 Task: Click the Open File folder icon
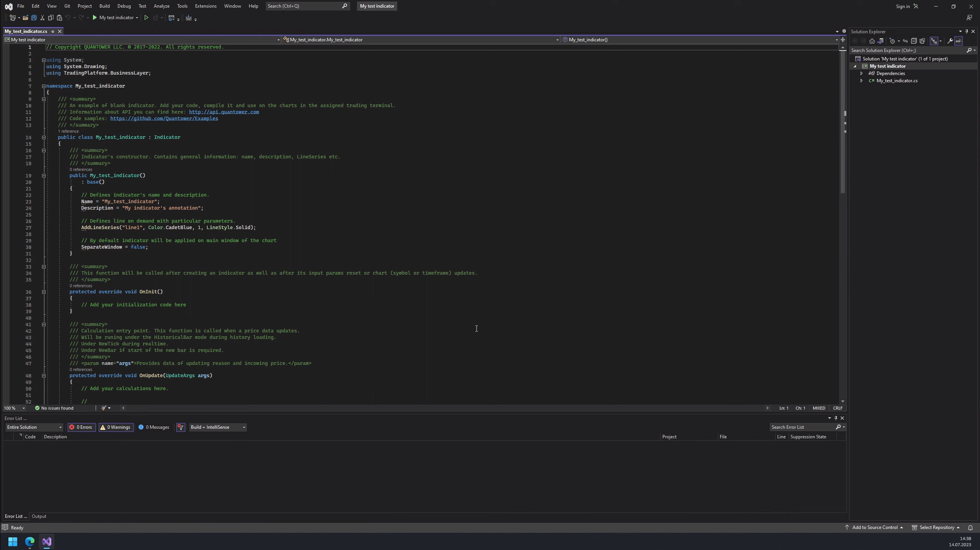pos(25,18)
